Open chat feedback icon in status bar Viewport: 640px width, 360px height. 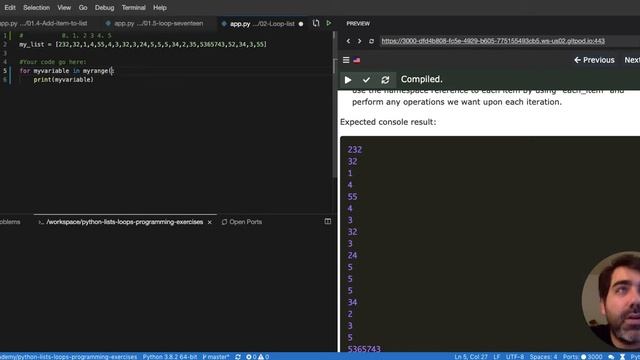coord(611,357)
